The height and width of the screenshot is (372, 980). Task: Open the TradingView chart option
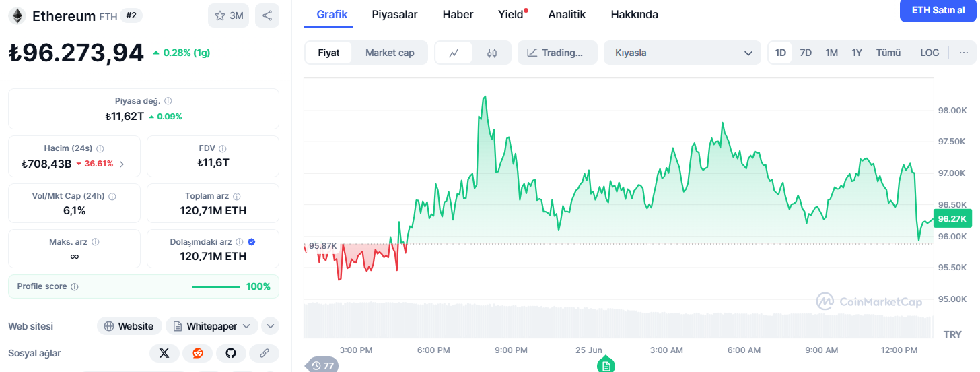557,53
